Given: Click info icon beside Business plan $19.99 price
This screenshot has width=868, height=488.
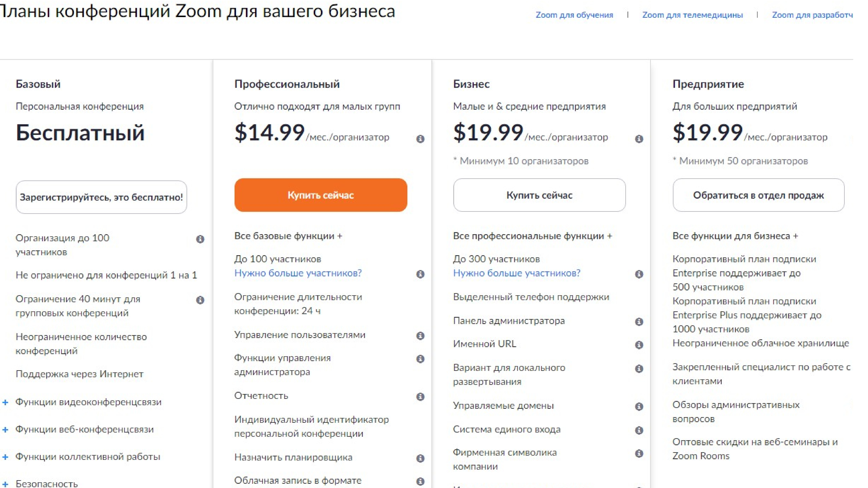Looking at the screenshot, I should coord(639,139).
